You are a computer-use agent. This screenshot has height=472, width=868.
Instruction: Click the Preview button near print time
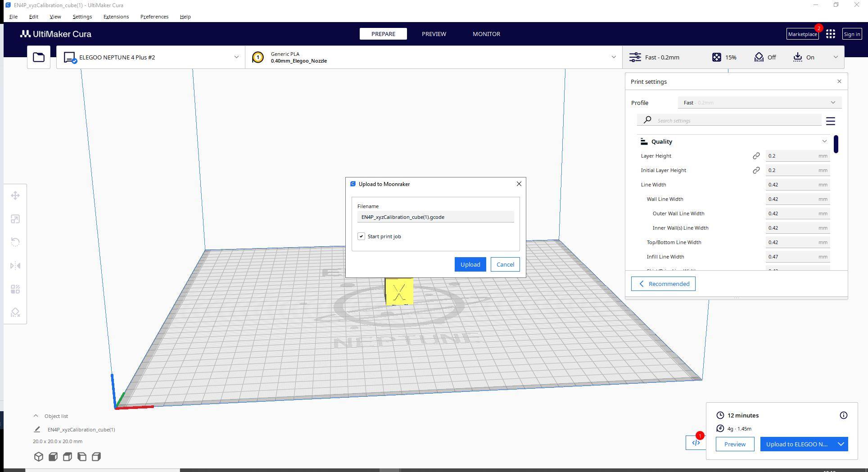point(735,444)
